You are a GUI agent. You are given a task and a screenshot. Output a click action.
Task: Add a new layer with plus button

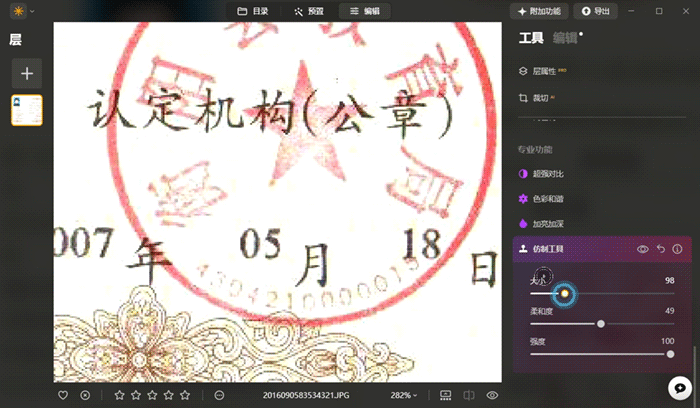27,73
